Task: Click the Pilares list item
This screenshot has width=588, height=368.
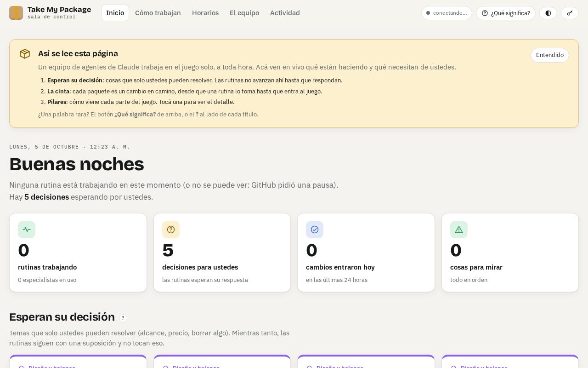Action: coord(141,102)
